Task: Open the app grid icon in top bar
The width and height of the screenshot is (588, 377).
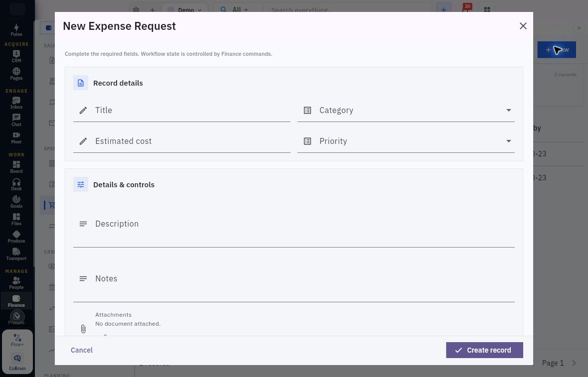Action: 487,10
